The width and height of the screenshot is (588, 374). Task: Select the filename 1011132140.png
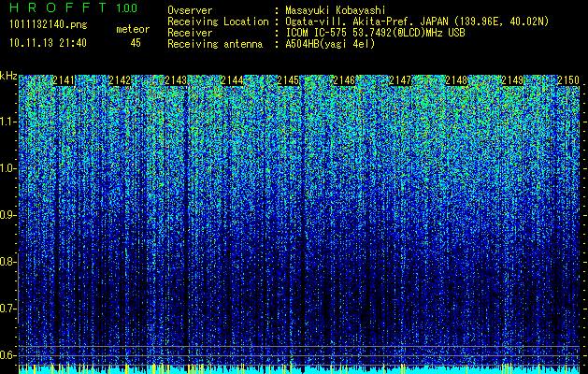(x=49, y=25)
